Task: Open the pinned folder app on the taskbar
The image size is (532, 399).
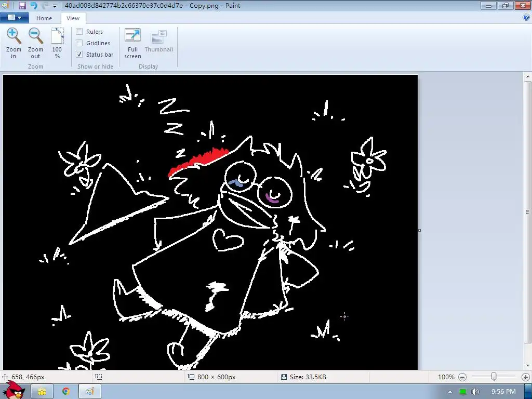Action: 42,392
